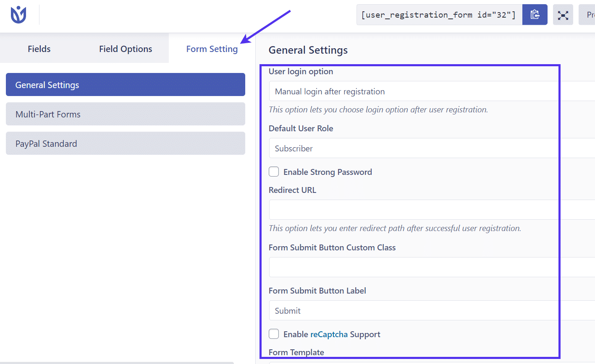The width and height of the screenshot is (595, 364).
Task: Select General Settings in the sidebar
Action: click(125, 84)
